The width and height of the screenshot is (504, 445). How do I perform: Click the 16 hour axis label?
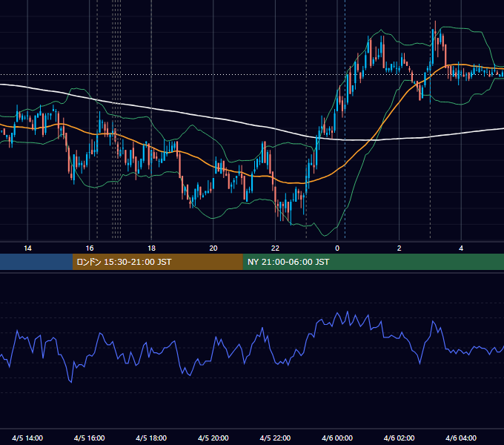click(x=90, y=248)
